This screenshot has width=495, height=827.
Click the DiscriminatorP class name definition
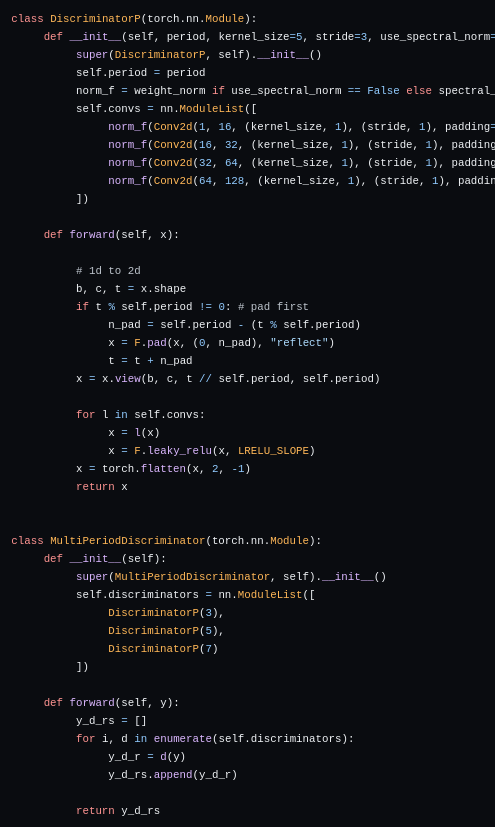point(95,19)
